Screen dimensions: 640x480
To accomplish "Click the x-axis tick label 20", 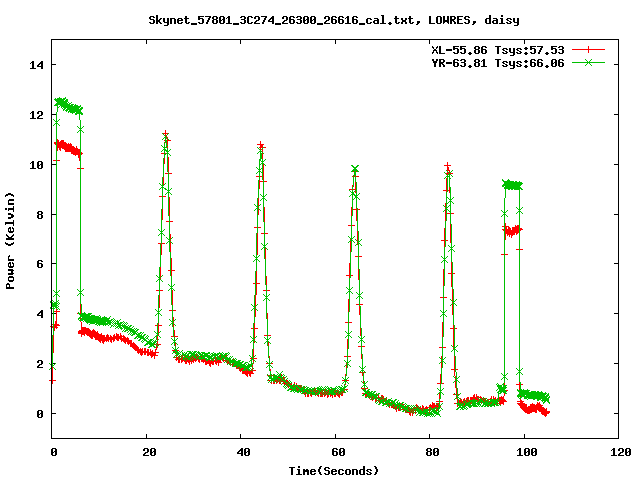I will click(149, 452).
